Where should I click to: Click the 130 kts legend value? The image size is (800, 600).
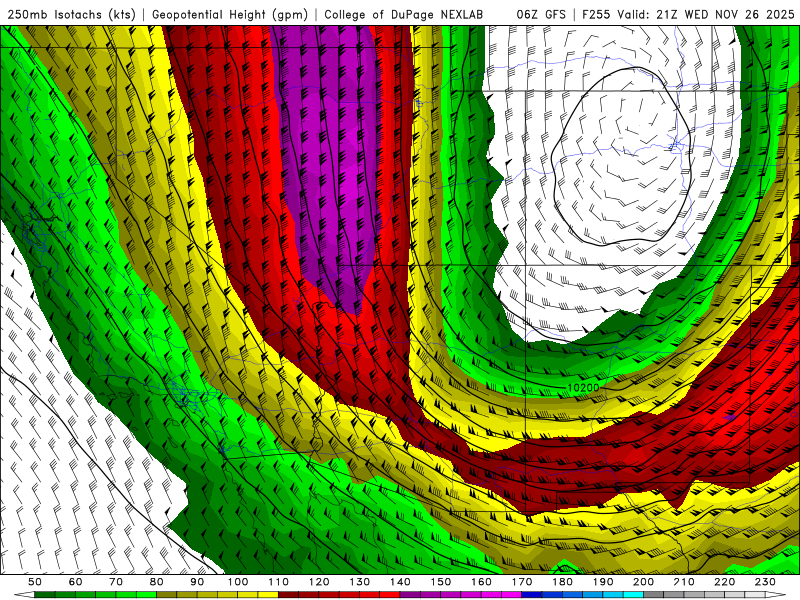pos(360,582)
